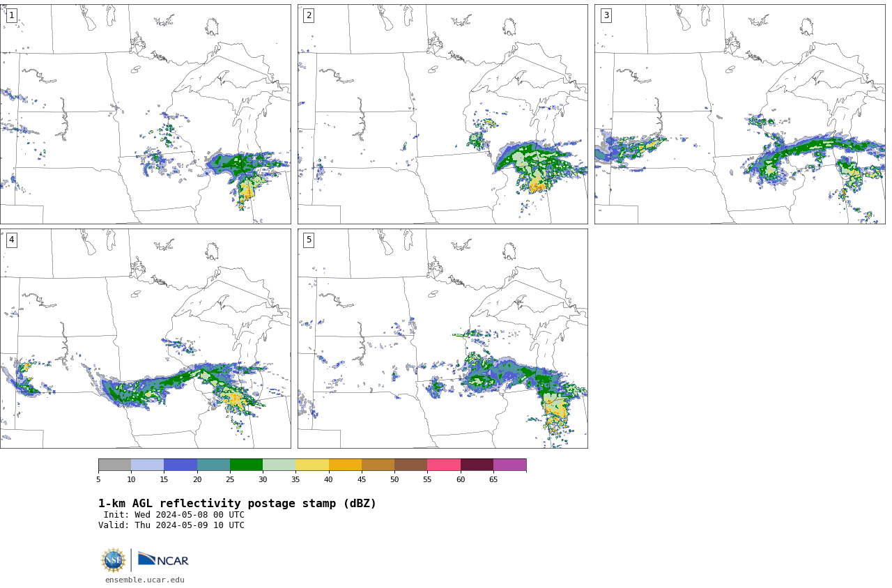
Task: Click the colorbar tick label 5
Action: coord(98,479)
